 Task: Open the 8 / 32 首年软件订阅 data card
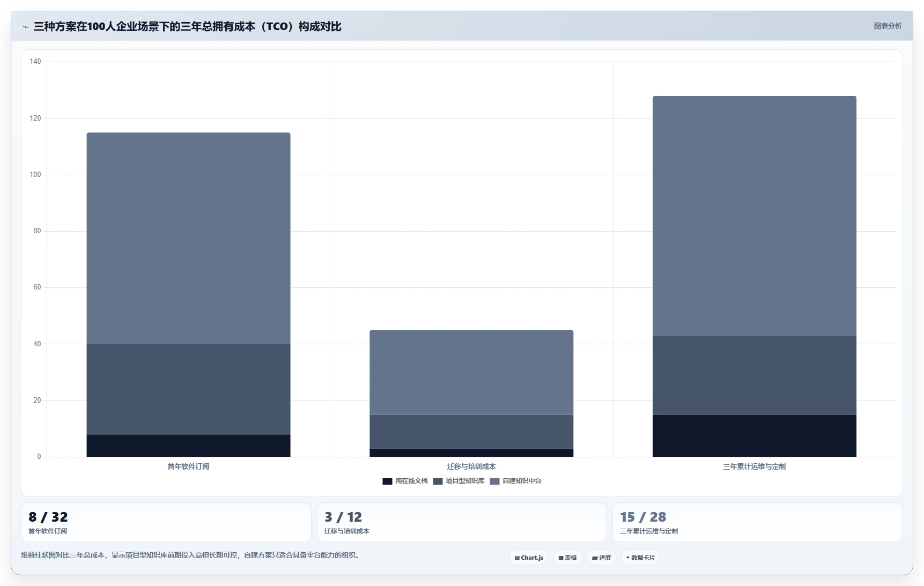[166, 522]
